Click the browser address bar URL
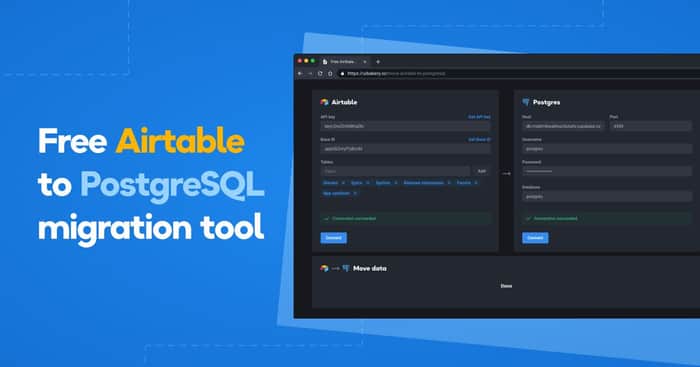700x367 pixels. 396,74
